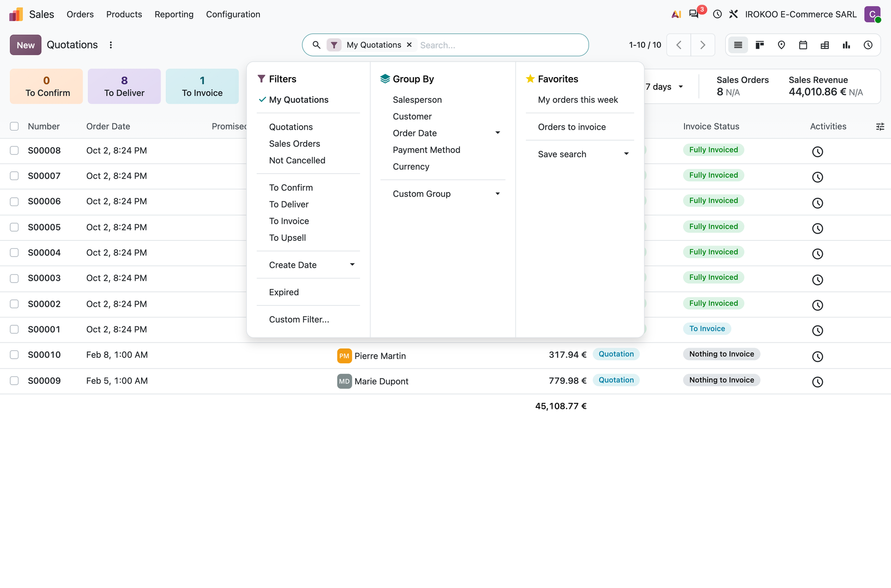
Task: Open the Graph view icon
Action: point(846,45)
